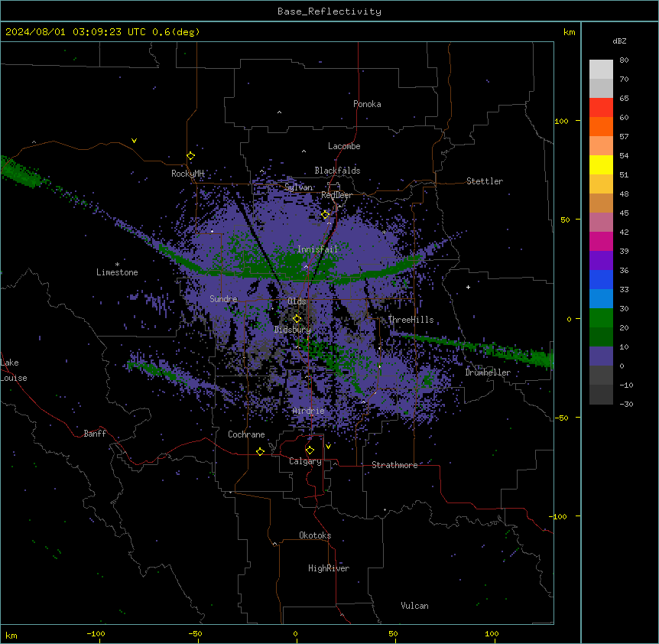
Task: Click the white caret marker below Innisfail
Action: coord(306,266)
